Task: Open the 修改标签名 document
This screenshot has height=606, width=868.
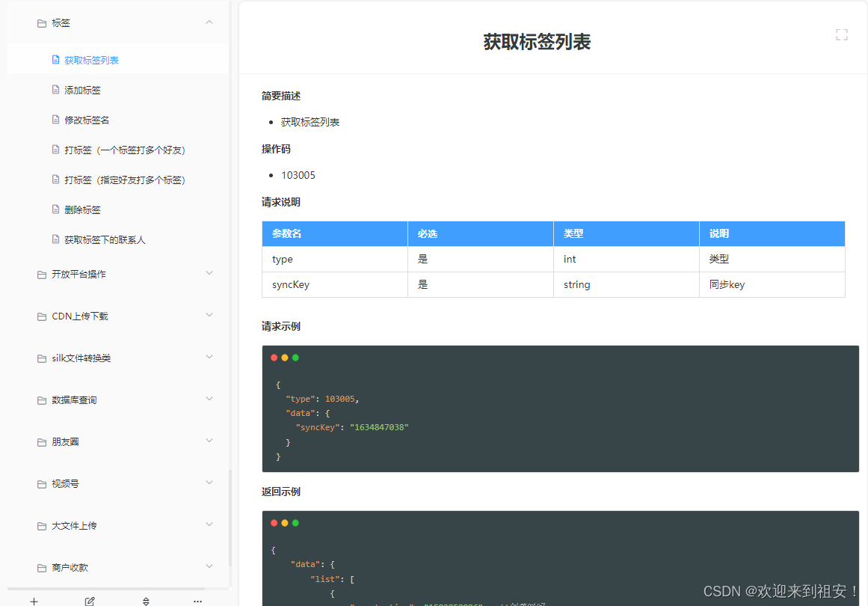Action: (x=87, y=120)
